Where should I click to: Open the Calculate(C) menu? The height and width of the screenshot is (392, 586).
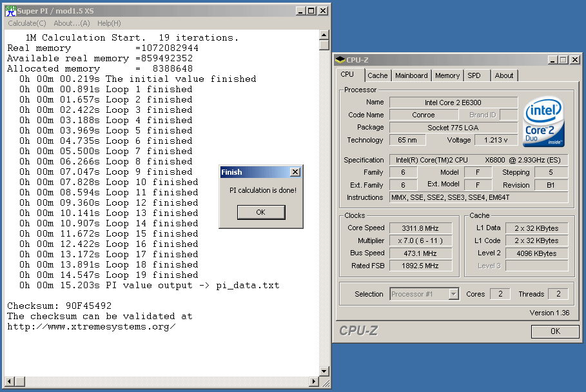(27, 23)
